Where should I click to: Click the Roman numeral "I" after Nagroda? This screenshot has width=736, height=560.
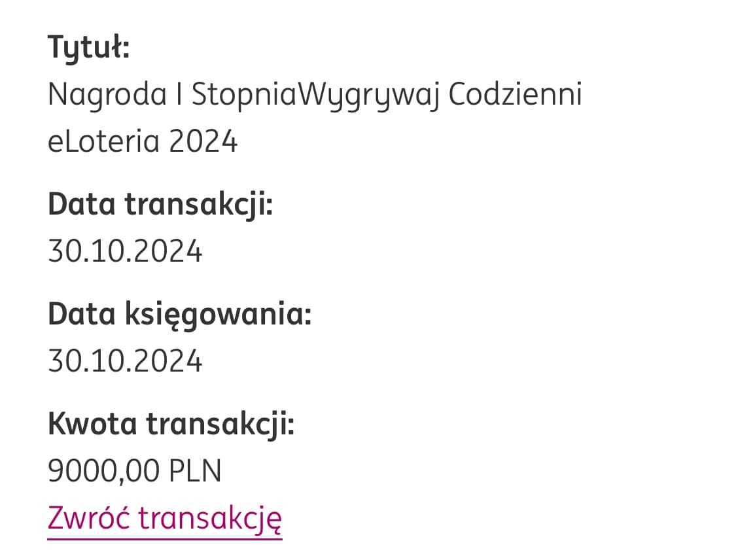pos(179,96)
